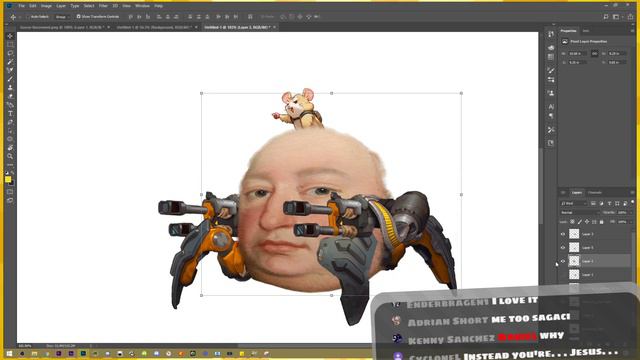Lock layer position icon
Image resolution: width=640 pixels, height=360 pixels.
coord(587,222)
